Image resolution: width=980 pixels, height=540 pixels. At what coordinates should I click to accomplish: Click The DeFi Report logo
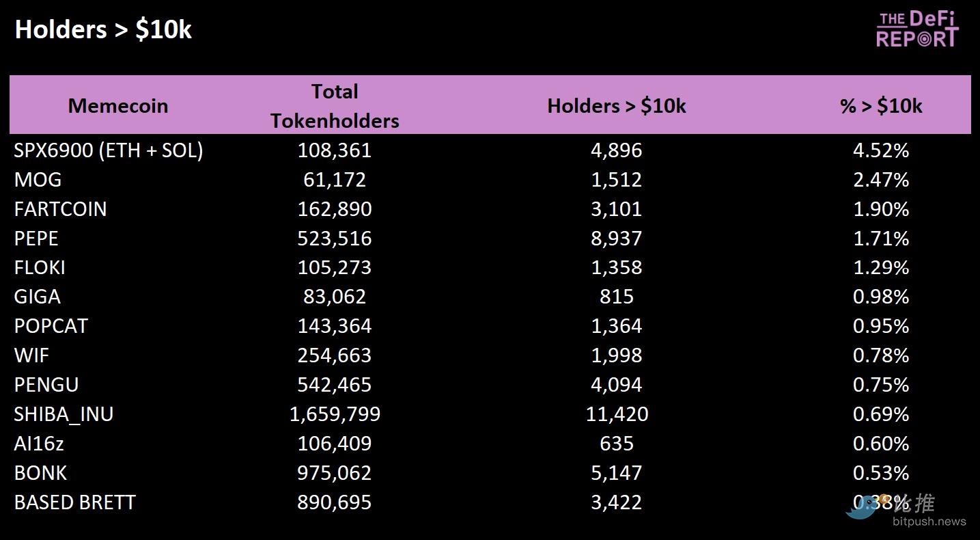tap(917, 29)
